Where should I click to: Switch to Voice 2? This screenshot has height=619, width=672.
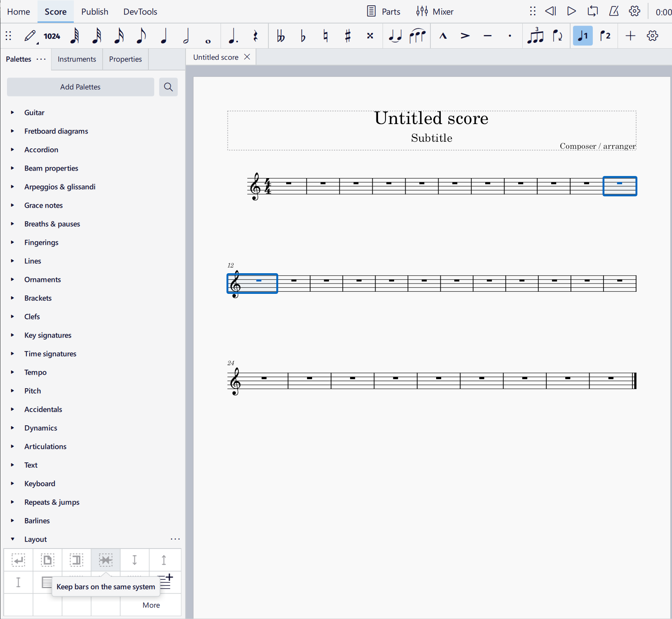(x=605, y=36)
